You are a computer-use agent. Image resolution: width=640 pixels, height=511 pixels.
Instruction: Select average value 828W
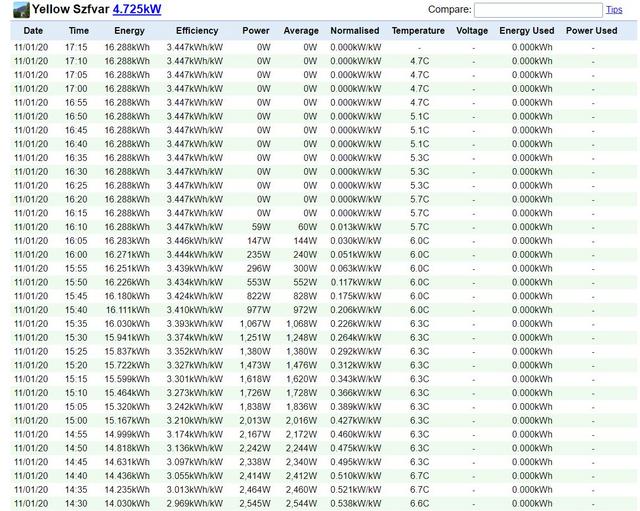coord(305,296)
